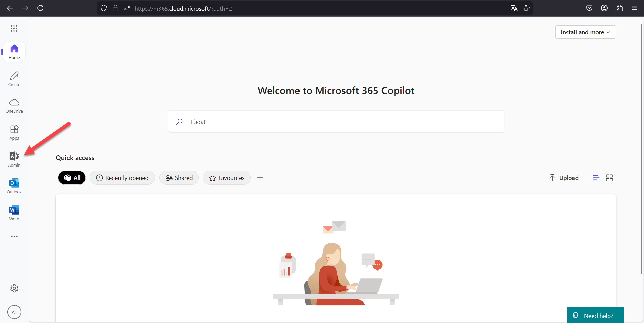Show more sidebar apps (ellipsis)
Image resolution: width=644 pixels, height=323 pixels.
14,236
